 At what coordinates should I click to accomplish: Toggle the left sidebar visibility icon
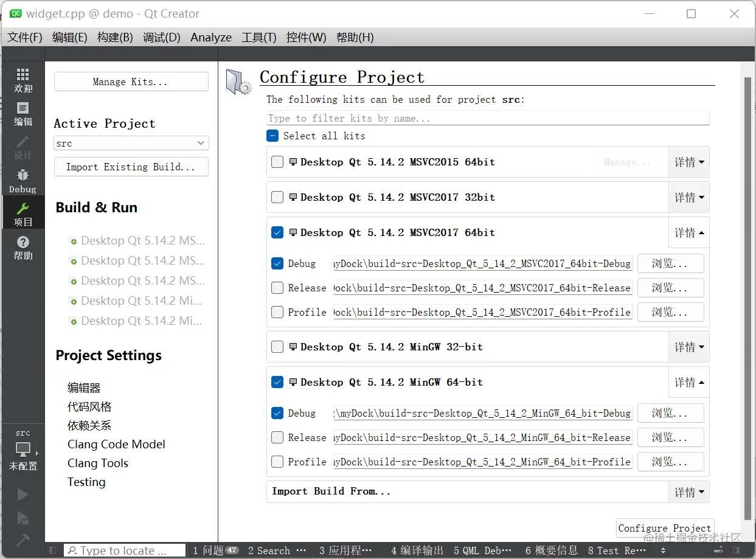click(x=53, y=550)
